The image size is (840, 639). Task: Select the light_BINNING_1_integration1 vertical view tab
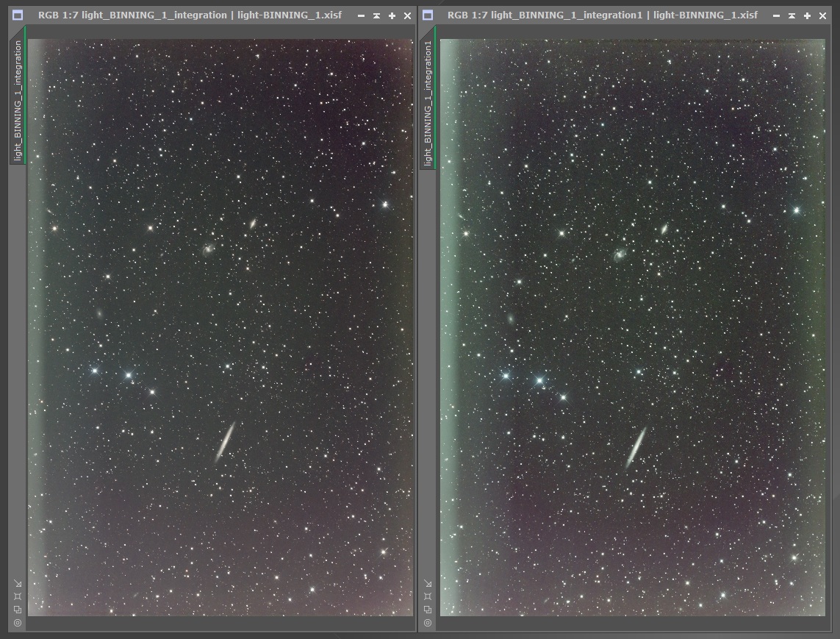[x=428, y=103]
